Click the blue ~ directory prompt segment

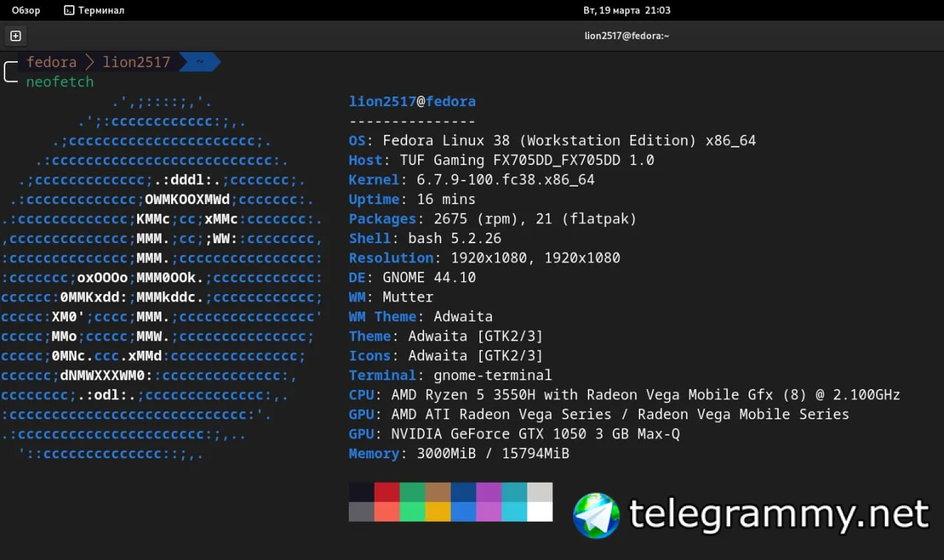click(199, 62)
